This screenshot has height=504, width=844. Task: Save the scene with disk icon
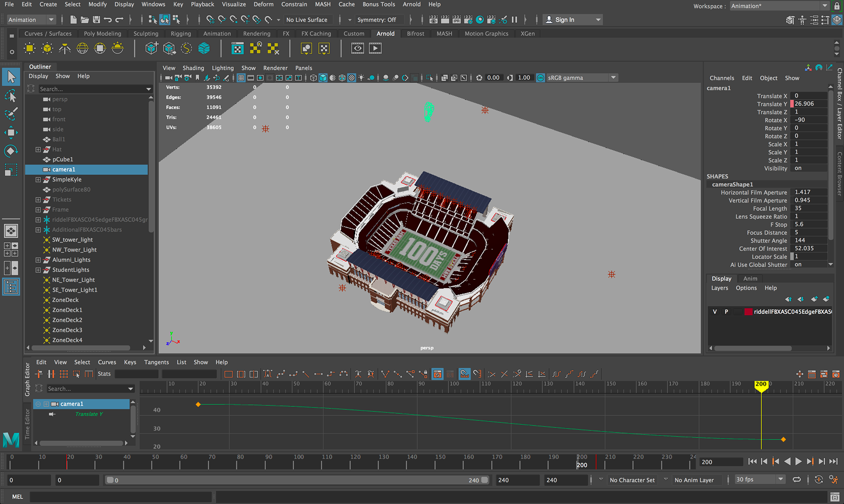pyautogui.click(x=96, y=20)
